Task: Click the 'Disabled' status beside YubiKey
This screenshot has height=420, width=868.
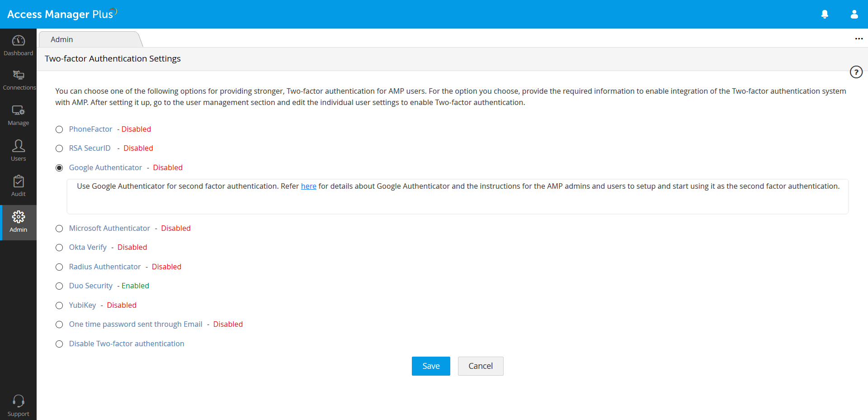Action: [122, 305]
